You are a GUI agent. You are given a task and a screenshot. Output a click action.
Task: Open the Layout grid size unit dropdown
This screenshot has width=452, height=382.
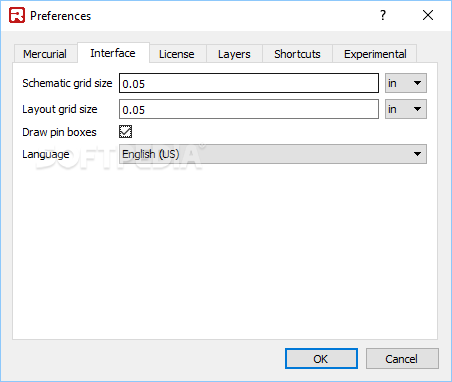point(406,109)
